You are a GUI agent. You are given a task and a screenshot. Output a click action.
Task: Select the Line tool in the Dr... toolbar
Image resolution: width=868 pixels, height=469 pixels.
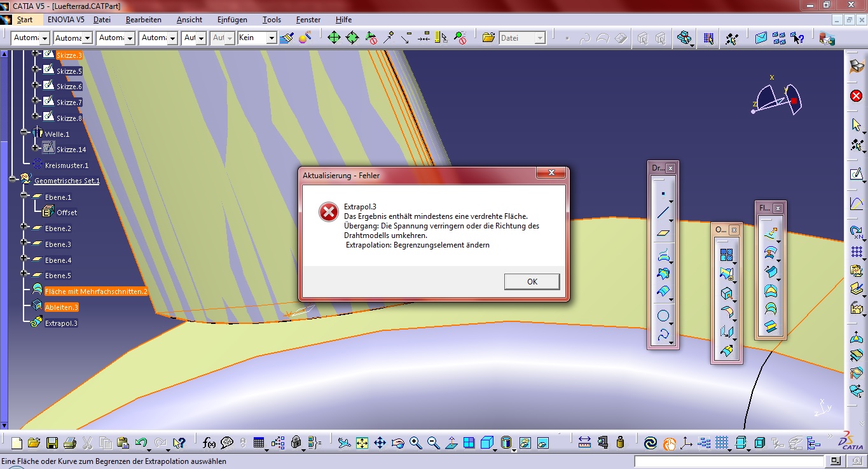pos(663,213)
